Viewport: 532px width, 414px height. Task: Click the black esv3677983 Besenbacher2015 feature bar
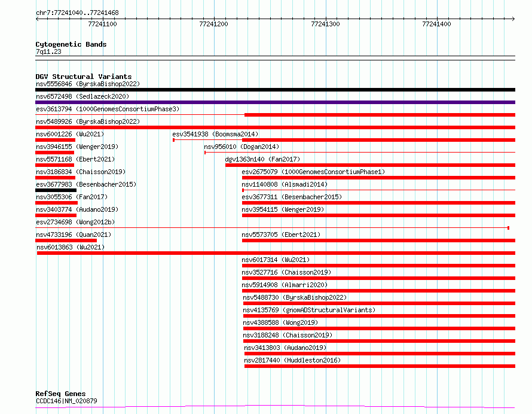[x=56, y=190]
